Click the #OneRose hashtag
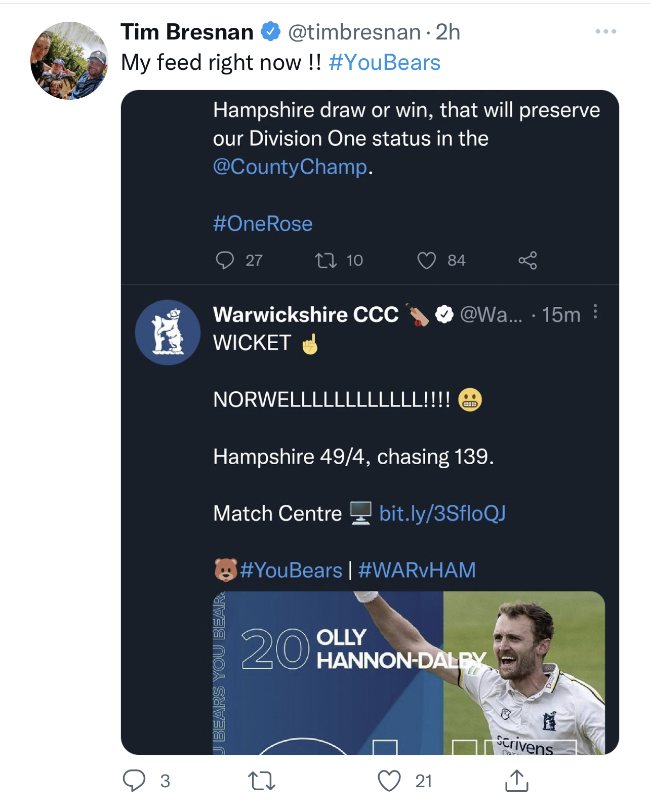The width and height of the screenshot is (650, 812). [x=263, y=224]
